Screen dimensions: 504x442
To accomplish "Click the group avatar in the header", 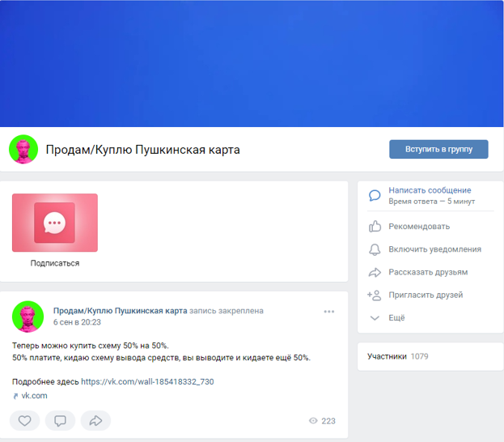I will [x=23, y=150].
